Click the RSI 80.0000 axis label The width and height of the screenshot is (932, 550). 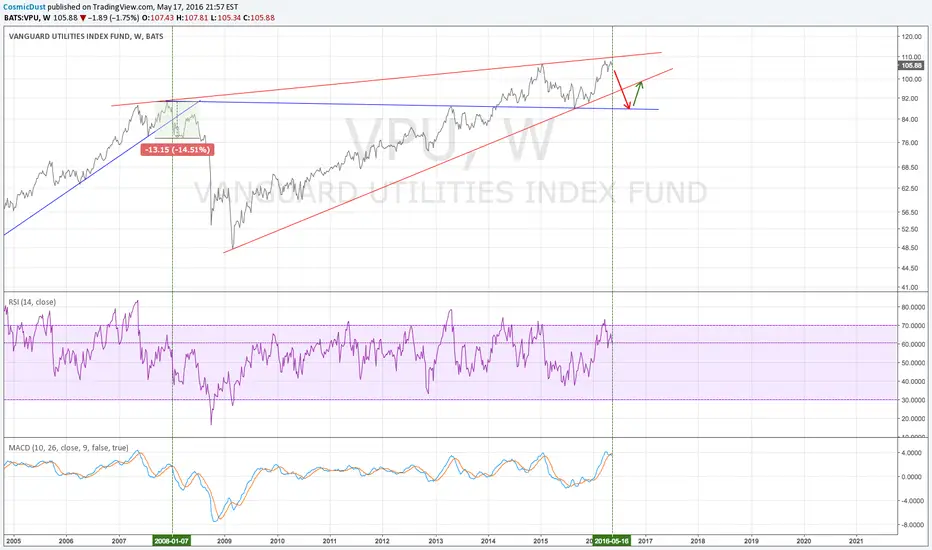click(912, 307)
